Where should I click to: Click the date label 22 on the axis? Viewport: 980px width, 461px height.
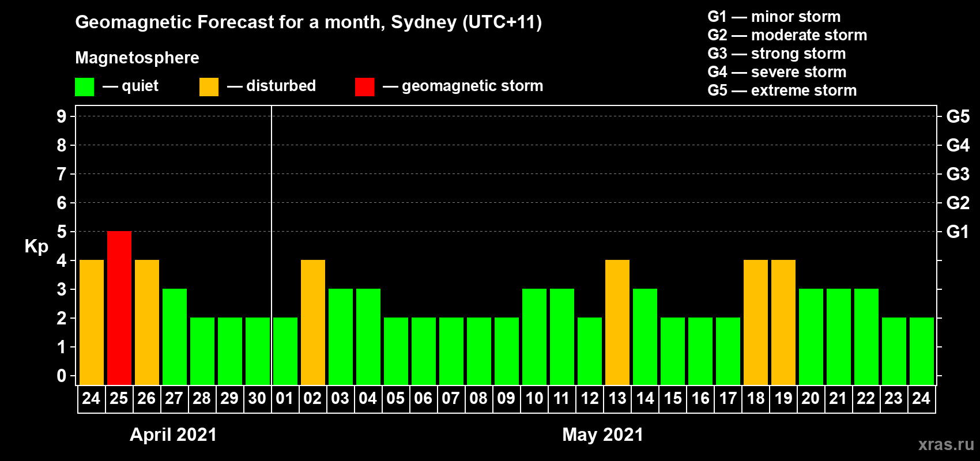point(866,398)
